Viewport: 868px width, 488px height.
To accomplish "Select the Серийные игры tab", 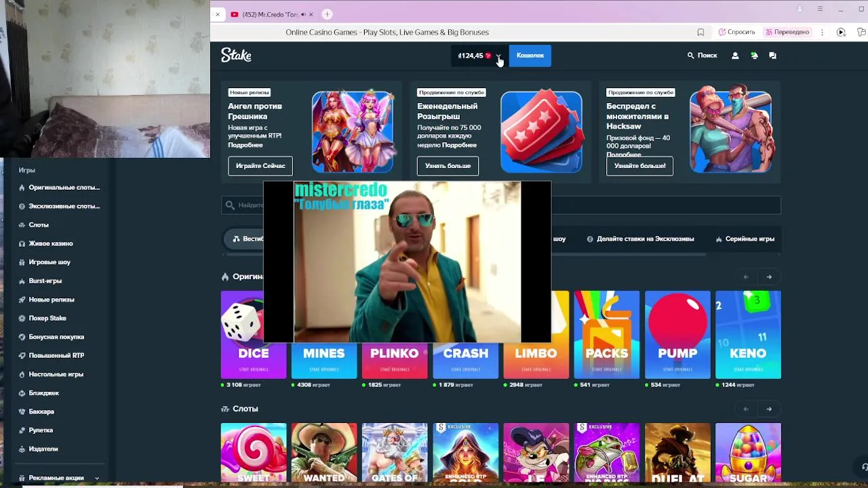I will tap(745, 239).
